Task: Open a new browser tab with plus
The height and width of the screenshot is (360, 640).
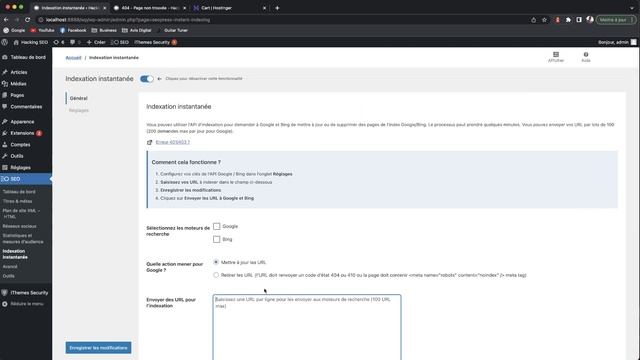Action: (277, 8)
